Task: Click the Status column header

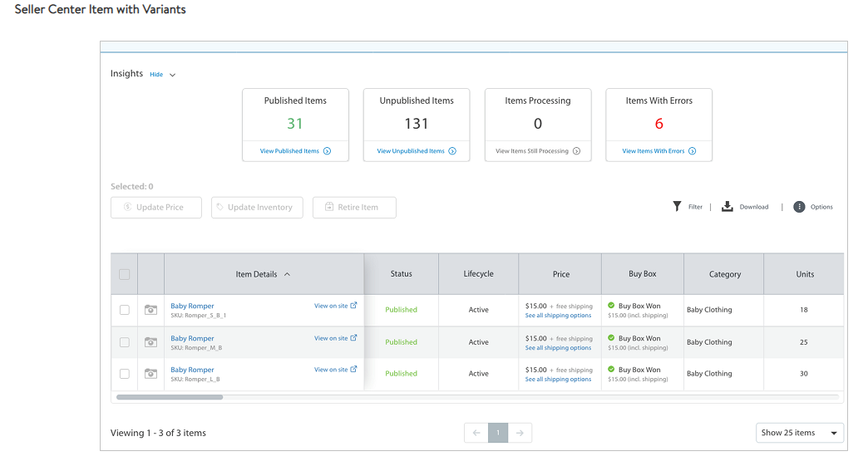Action: pos(401,274)
